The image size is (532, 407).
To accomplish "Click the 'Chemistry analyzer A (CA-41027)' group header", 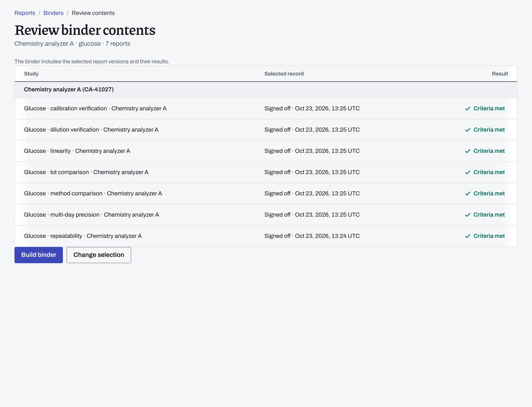I will (x=266, y=89).
